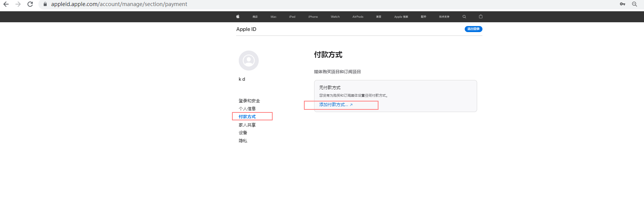Select 设备 in the sidebar
This screenshot has height=203, width=644.
click(243, 133)
